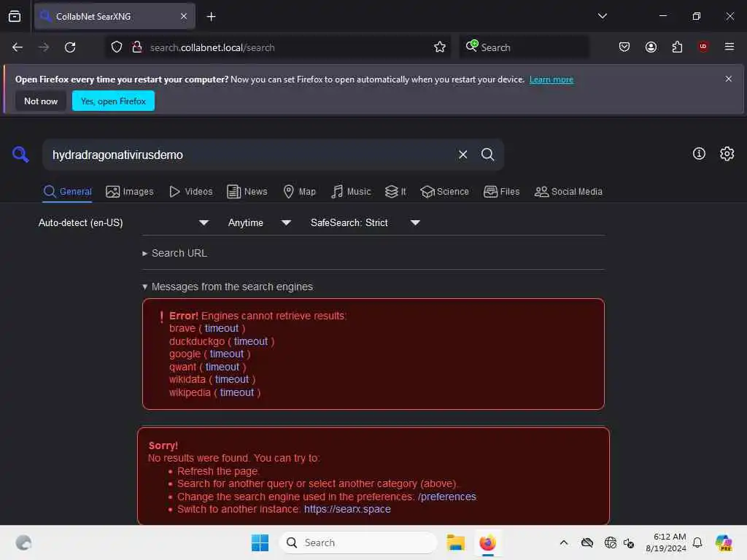Click the Windows taskbar Search box
Screen dimensions: 747x560
(x=358, y=542)
